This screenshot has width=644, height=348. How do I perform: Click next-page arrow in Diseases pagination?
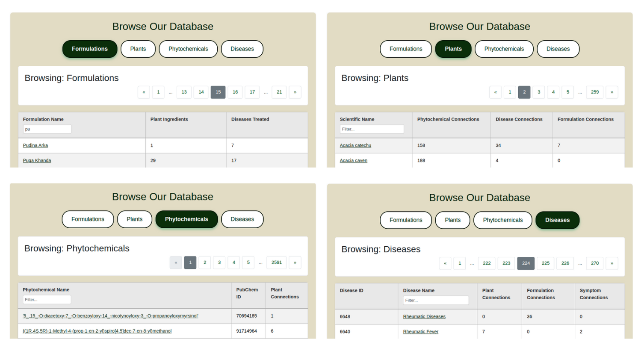tap(612, 263)
